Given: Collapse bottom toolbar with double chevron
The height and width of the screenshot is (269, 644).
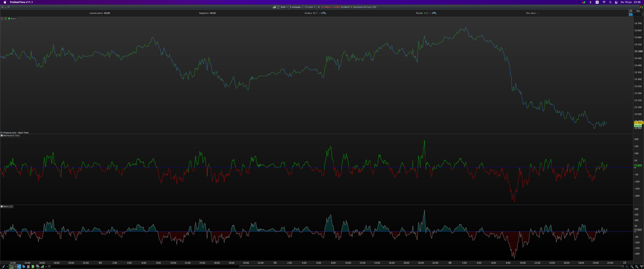Looking at the screenshot, I should point(46,266).
